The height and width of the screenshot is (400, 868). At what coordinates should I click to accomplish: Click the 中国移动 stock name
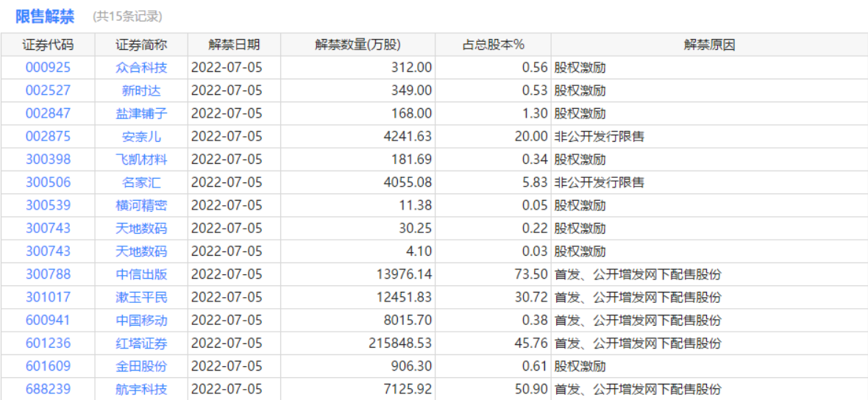point(141,321)
